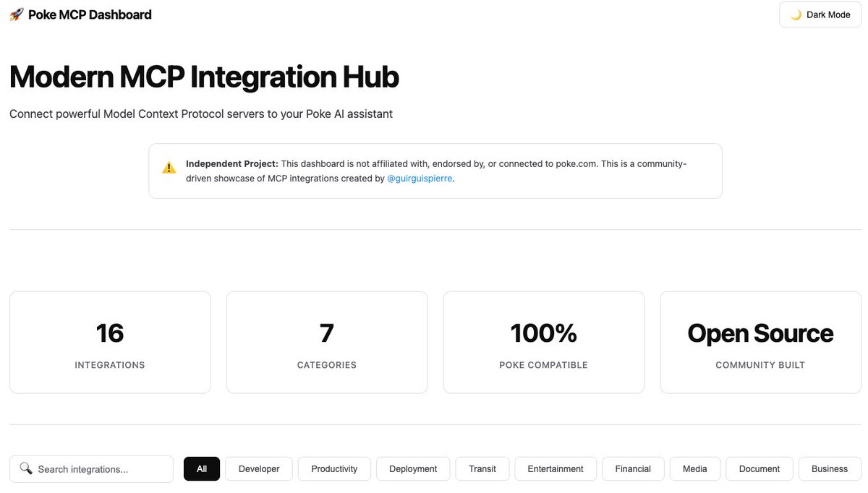Image resolution: width=868 pixels, height=493 pixels.
Task: Focus the Search integrations field
Action: coord(91,469)
